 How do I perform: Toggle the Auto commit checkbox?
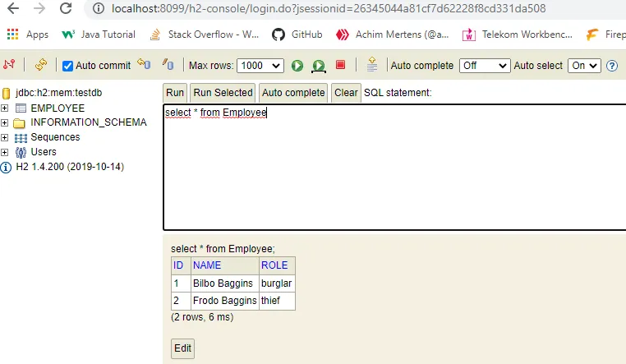coord(68,66)
